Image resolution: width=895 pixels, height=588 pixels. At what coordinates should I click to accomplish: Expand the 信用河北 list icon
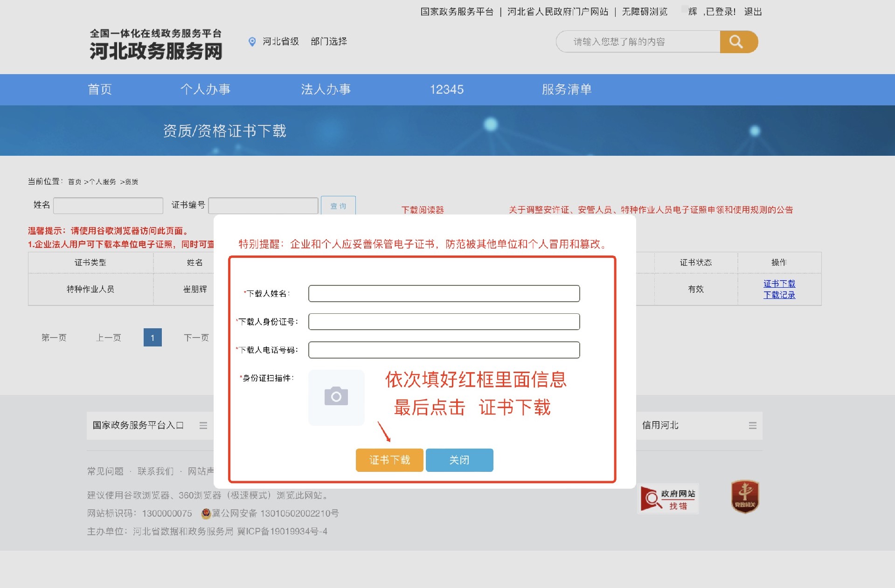point(752,425)
